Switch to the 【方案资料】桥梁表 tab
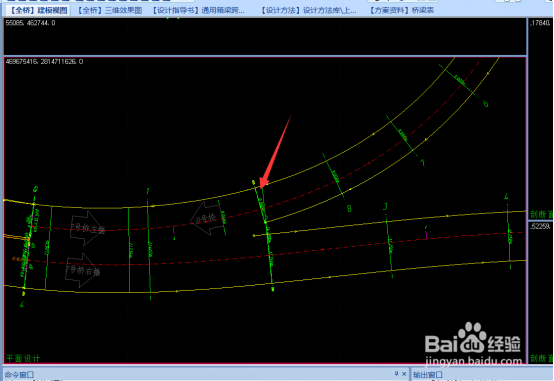This screenshot has width=554, height=381. [x=402, y=10]
